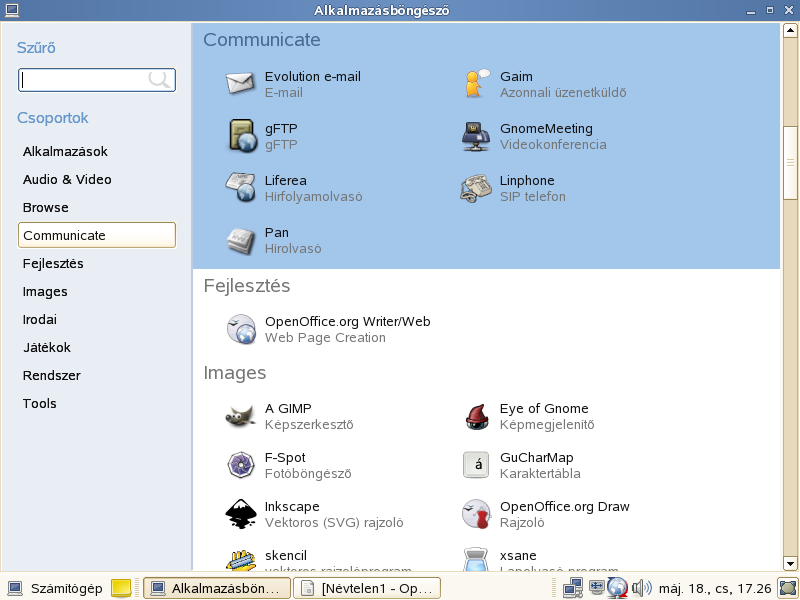This screenshot has height=600, width=800.
Task: Click the clock showing máj. 18., cs, 17.26
Action: click(715, 589)
